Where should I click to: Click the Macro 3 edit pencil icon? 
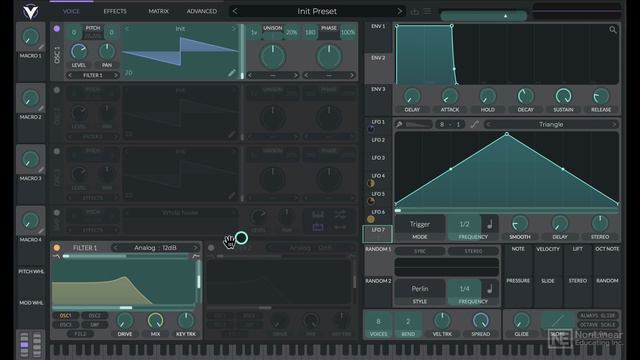tap(41, 170)
